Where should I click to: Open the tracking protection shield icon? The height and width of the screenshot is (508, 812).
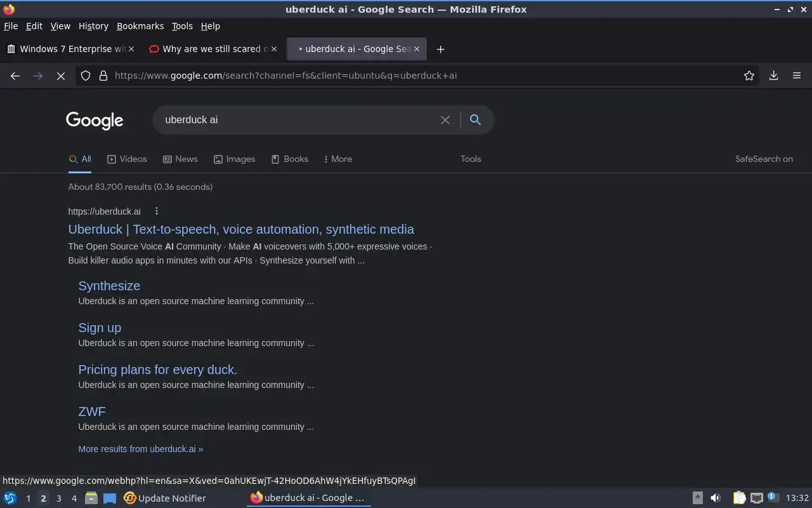click(x=86, y=76)
